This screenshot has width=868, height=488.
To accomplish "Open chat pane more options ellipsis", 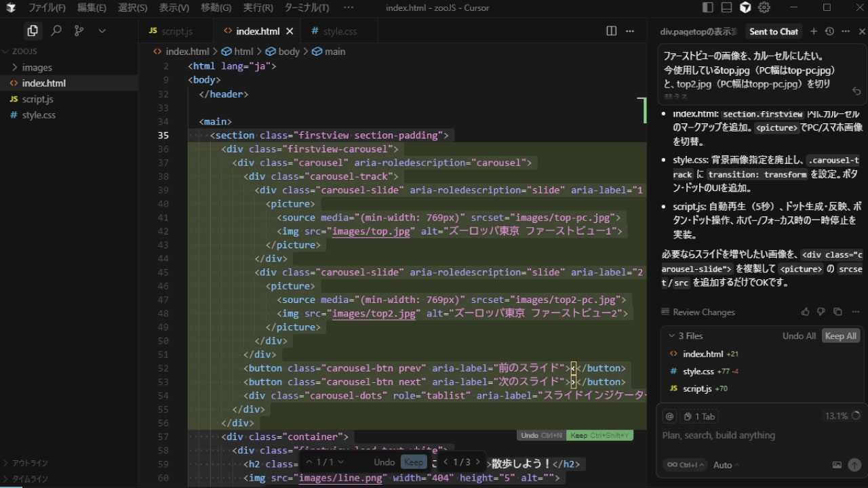I will tap(845, 32).
